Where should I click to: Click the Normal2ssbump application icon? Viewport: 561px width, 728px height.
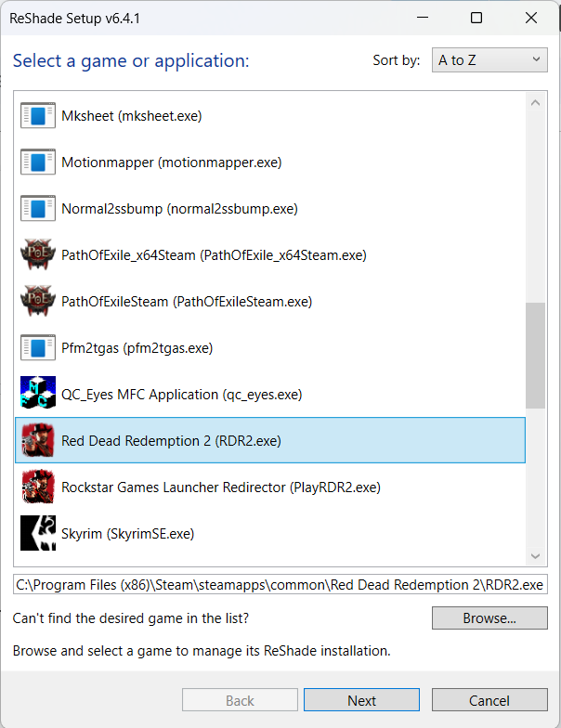38,208
